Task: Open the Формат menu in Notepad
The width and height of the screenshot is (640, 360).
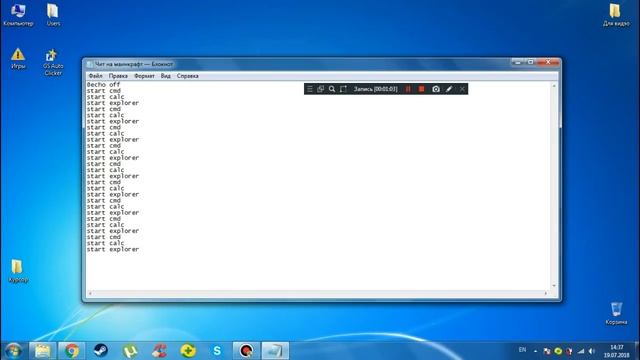Action: (x=144, y=76)
